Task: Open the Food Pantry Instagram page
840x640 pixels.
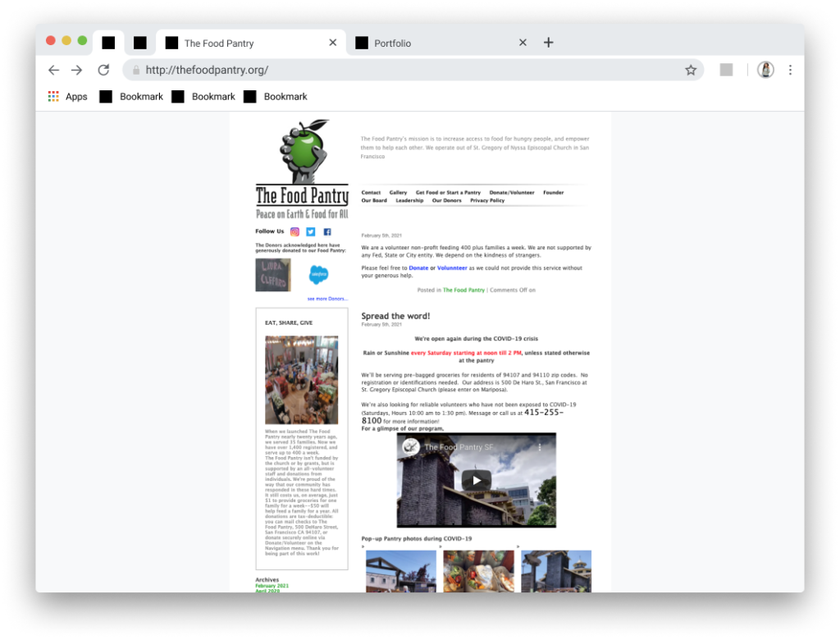Action: (x=294, y=232)
